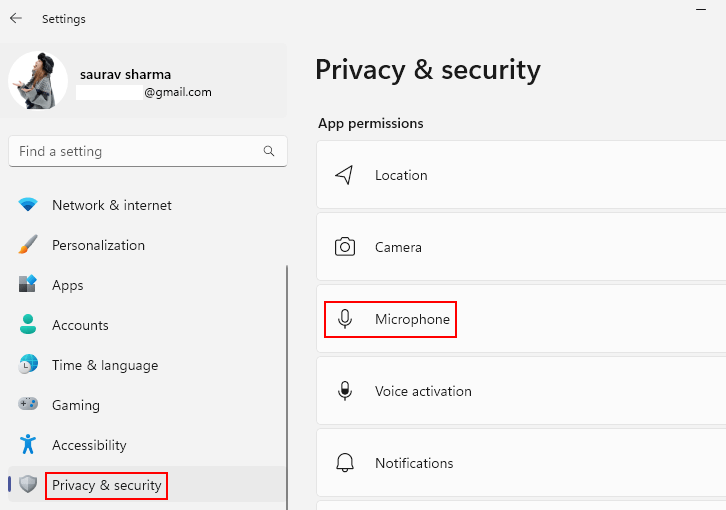
Task: Go to Network & internet section
Action: click(x=112, y=205)
